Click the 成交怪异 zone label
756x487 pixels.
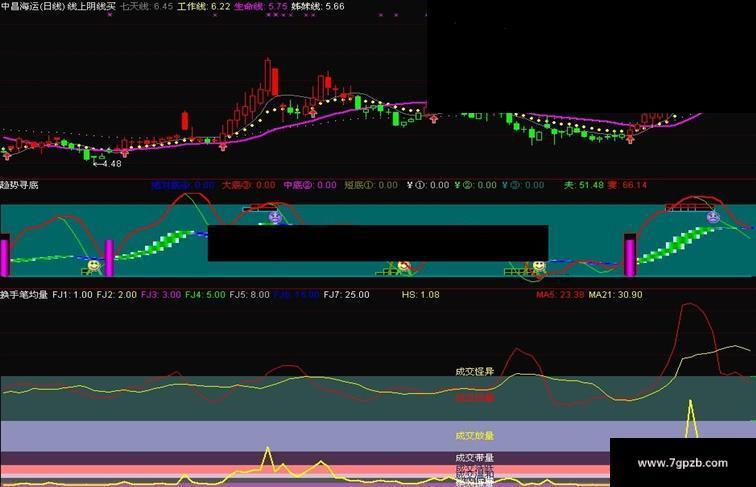coord(475,371)
